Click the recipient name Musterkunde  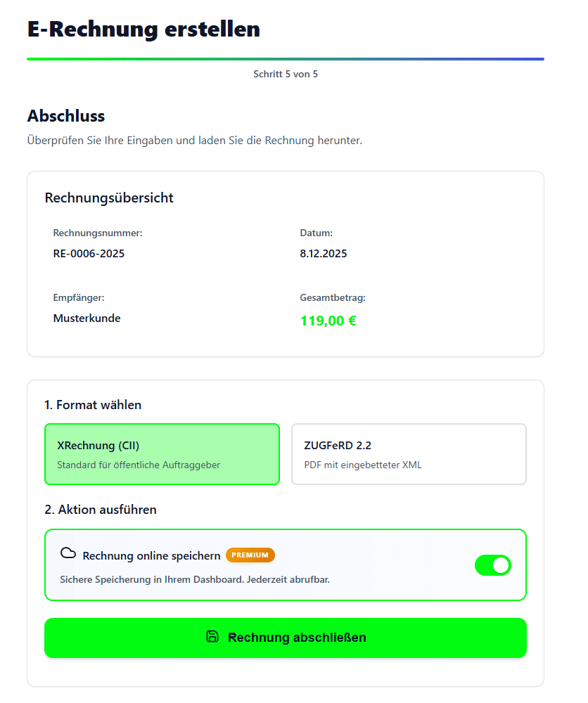[87, 318]
